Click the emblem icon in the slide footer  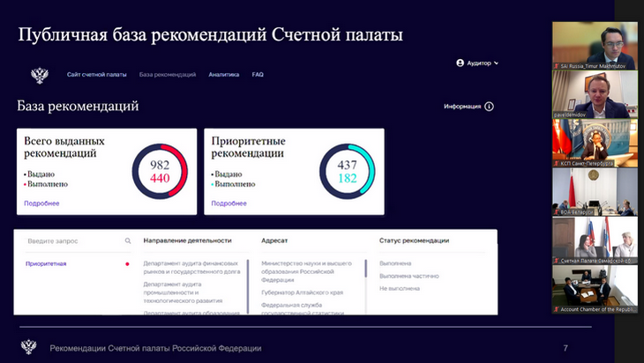coord(29,347)
